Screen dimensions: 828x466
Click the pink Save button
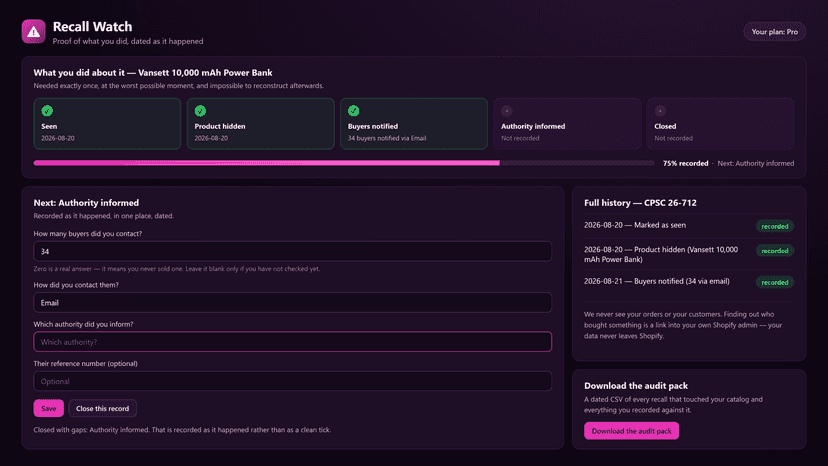click(x=49, y=408)
